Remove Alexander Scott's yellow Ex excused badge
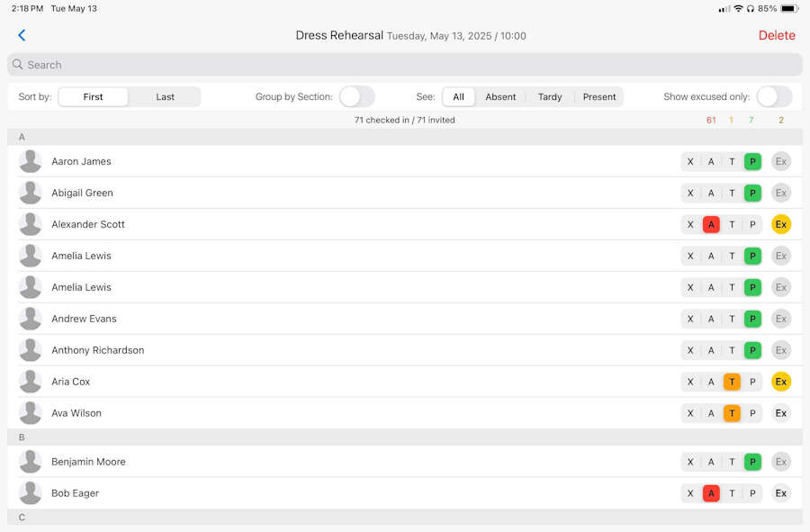Image resolution: width=810 pixels, height=532 pixels. (x=780, y=225)
